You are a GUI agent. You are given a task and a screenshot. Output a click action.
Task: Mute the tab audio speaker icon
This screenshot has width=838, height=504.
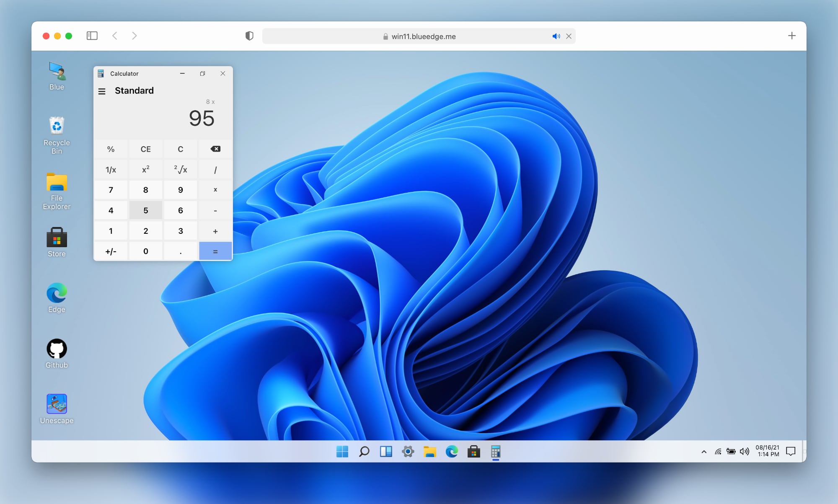556,36
